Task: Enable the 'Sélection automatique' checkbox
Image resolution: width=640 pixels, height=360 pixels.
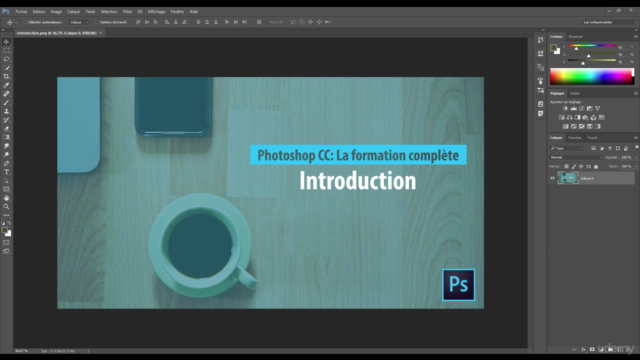Action: click(24, 22)
